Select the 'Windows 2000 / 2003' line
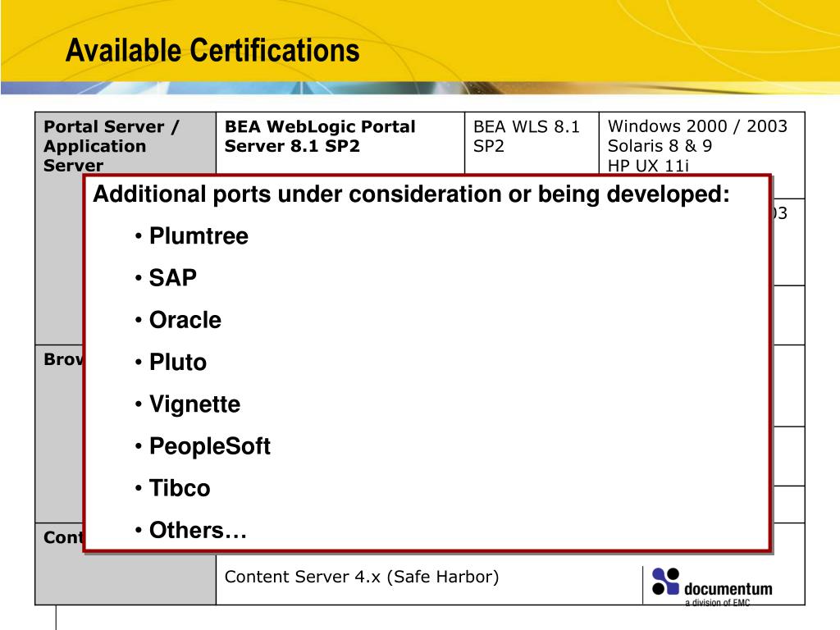Image resolution: width=840 pixels, height=630 pixels. click(697, 126)
